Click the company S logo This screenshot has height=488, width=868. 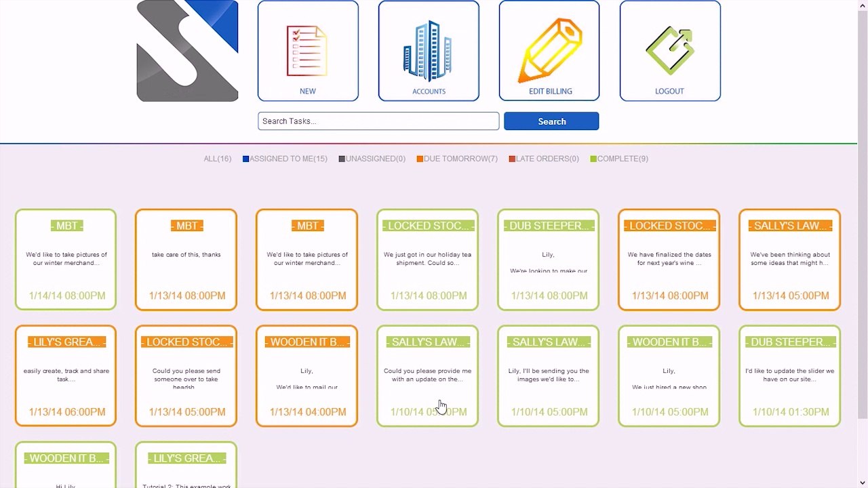pos(187,51)
